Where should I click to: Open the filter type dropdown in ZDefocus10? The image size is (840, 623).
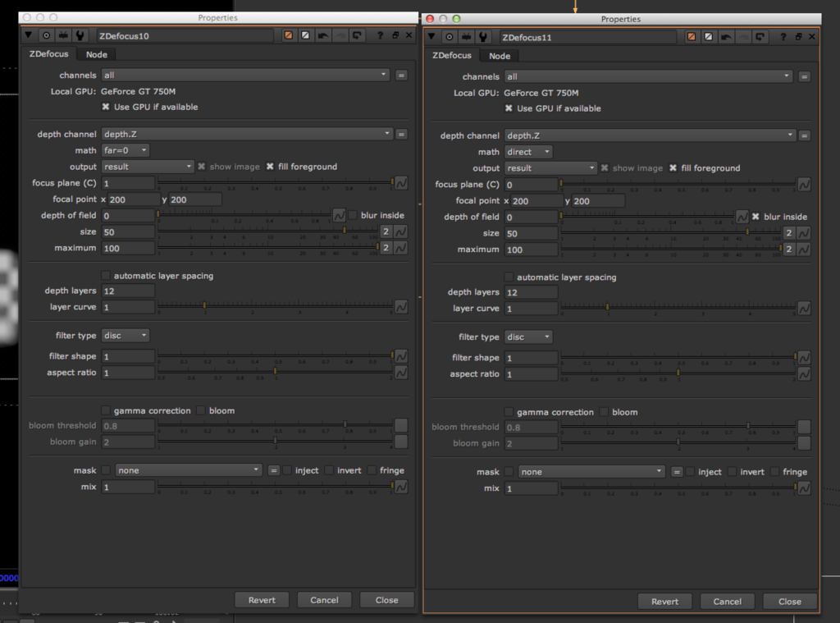(125, 335)
